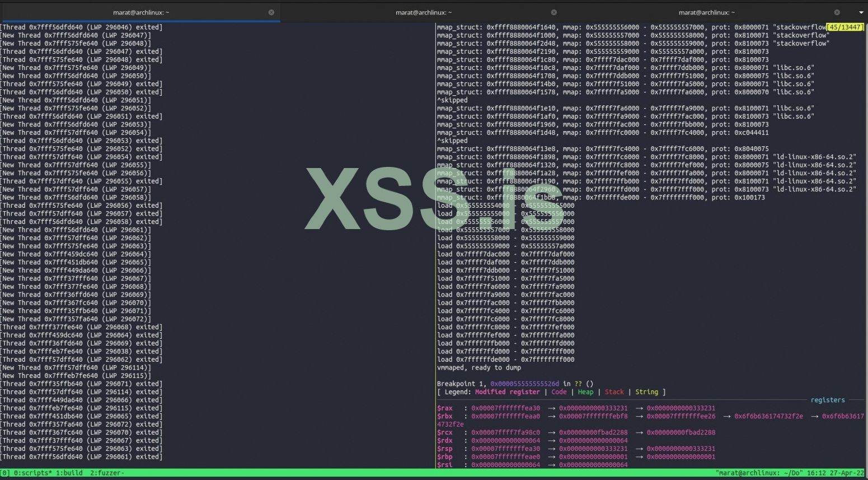Close the active first terminal tab
This screenshot has width=868, height=480.
tap(271, 12)
